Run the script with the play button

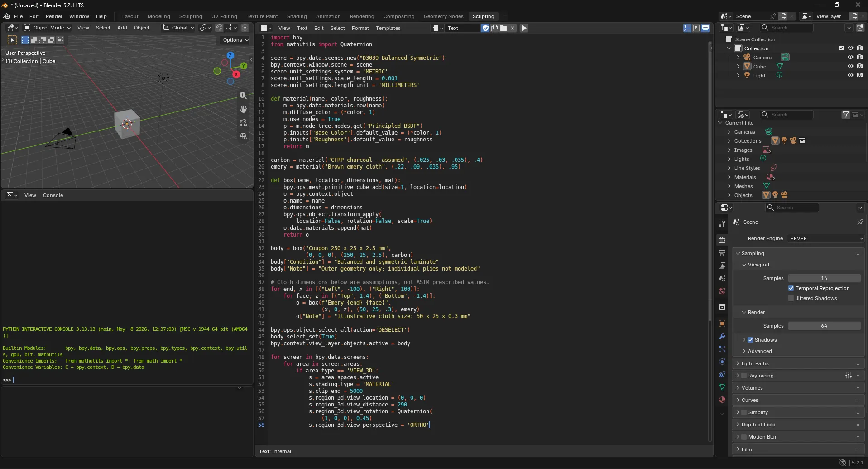coord(524,28)
